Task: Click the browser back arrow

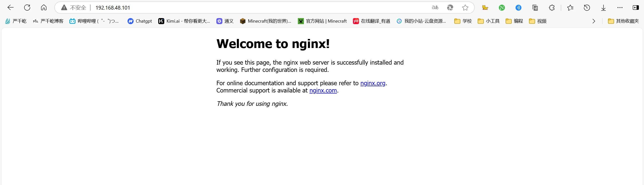Action: (11, 8)
